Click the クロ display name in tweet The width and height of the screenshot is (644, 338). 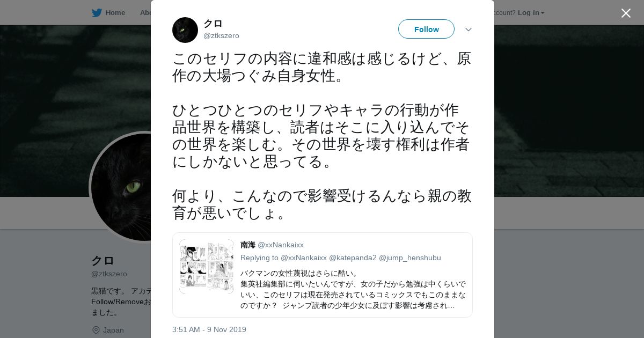213,24
